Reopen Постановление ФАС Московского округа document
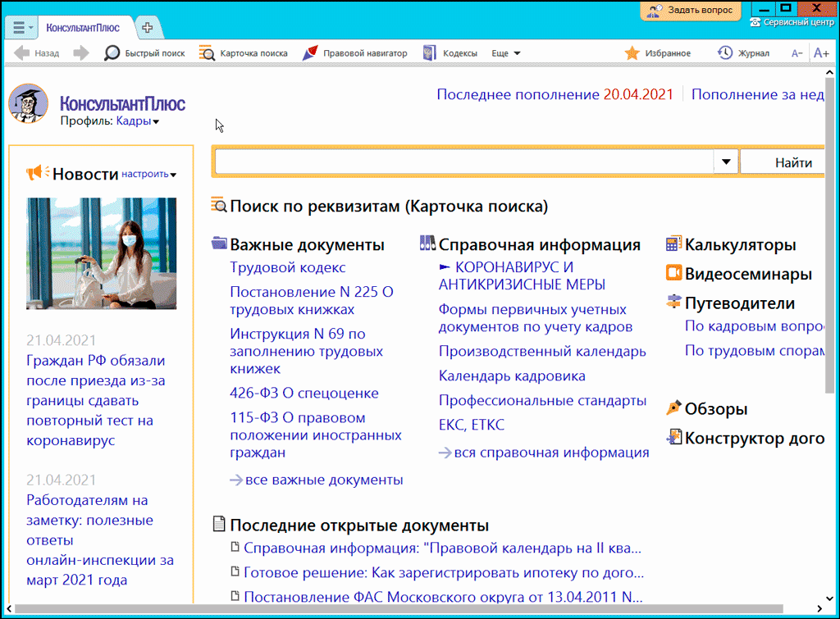The height and width of the screenshot is (619, 840). [443, 597]
